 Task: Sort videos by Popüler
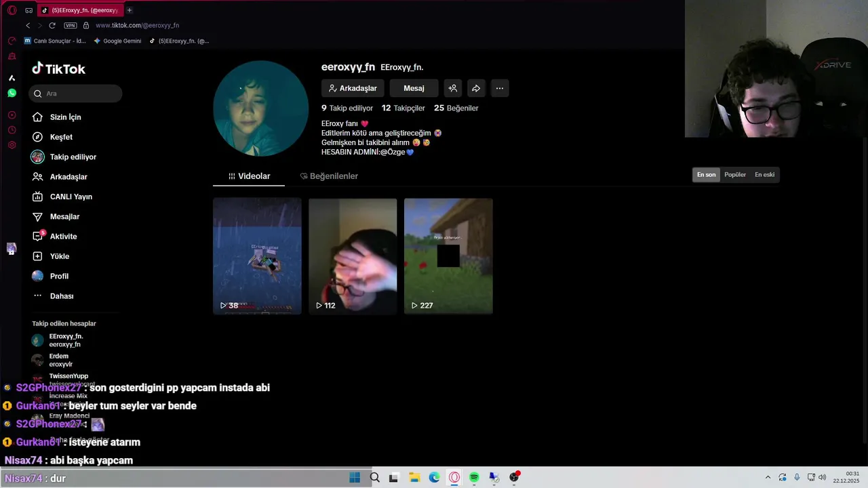pos(735,175)
